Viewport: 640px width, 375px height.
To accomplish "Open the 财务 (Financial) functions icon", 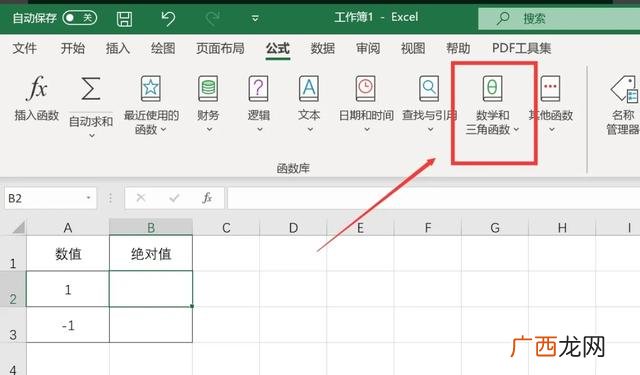I will tap(208, 88).
